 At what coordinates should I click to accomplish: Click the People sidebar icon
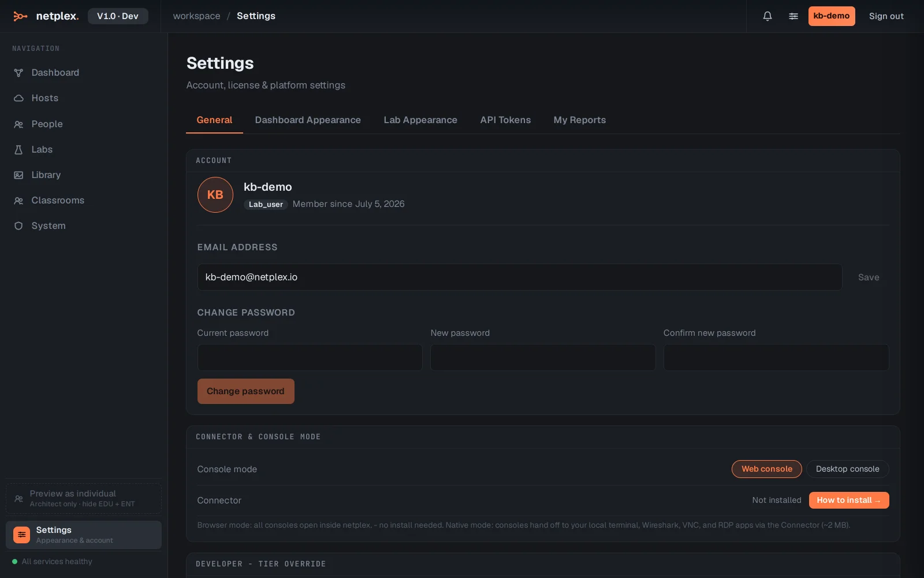pos(18,124)
